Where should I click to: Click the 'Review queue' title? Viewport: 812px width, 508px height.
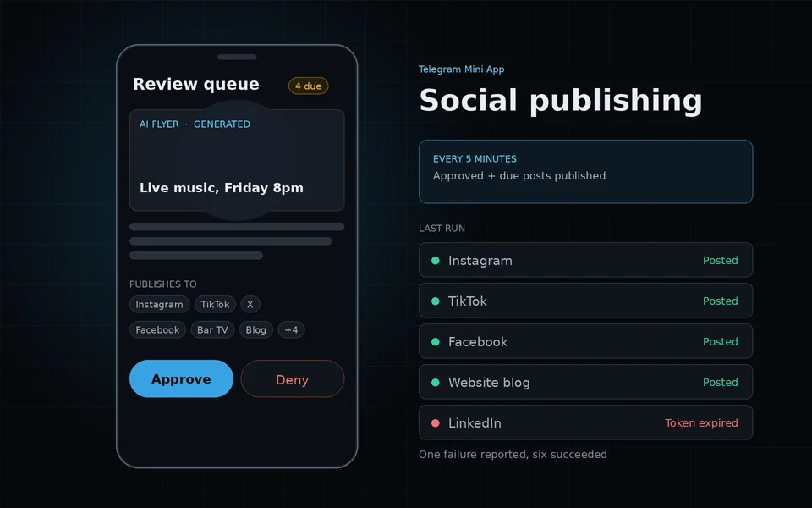pos(195,84)
